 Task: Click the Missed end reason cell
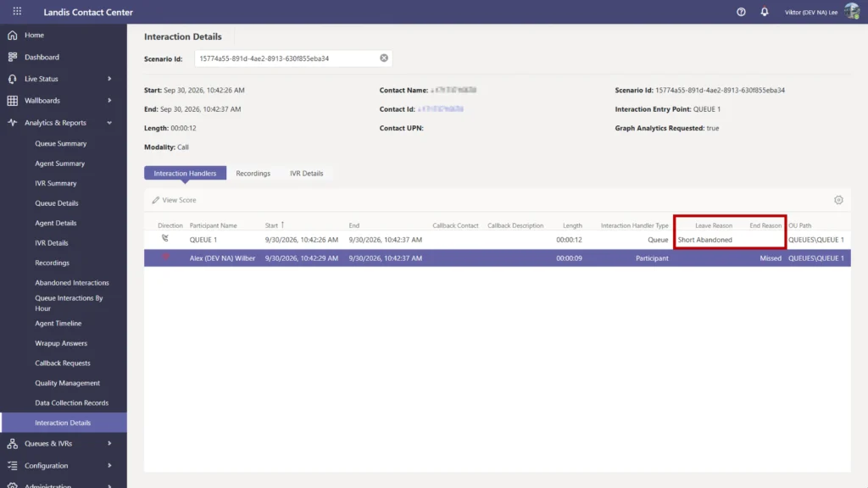770,258
